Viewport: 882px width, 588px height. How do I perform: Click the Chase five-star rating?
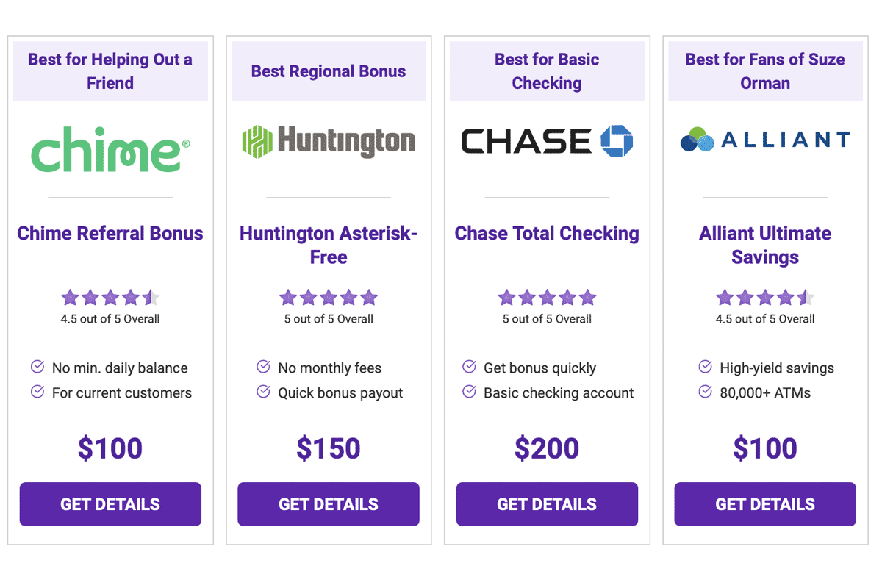(x=547, y=298)
